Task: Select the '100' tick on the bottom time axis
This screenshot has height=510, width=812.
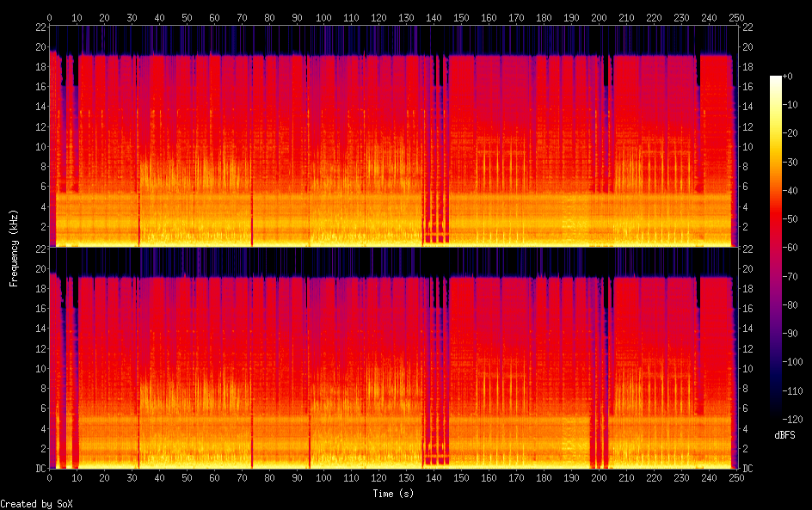Action: click(x=323, y=477)
